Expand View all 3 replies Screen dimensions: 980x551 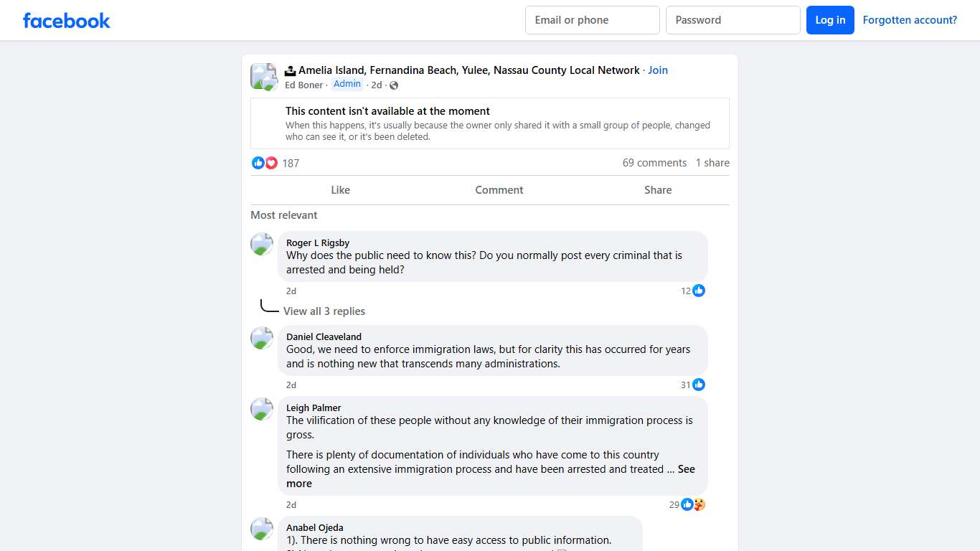click(324, 311)
